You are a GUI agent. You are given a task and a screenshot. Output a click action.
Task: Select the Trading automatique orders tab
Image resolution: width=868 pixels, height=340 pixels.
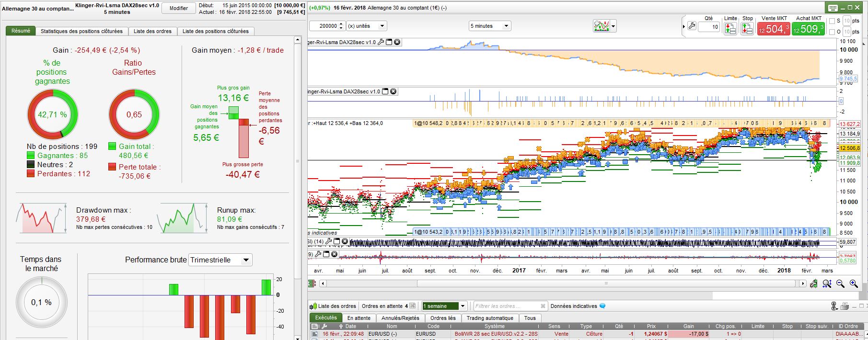pyautogui.click(x=489, y=318)
